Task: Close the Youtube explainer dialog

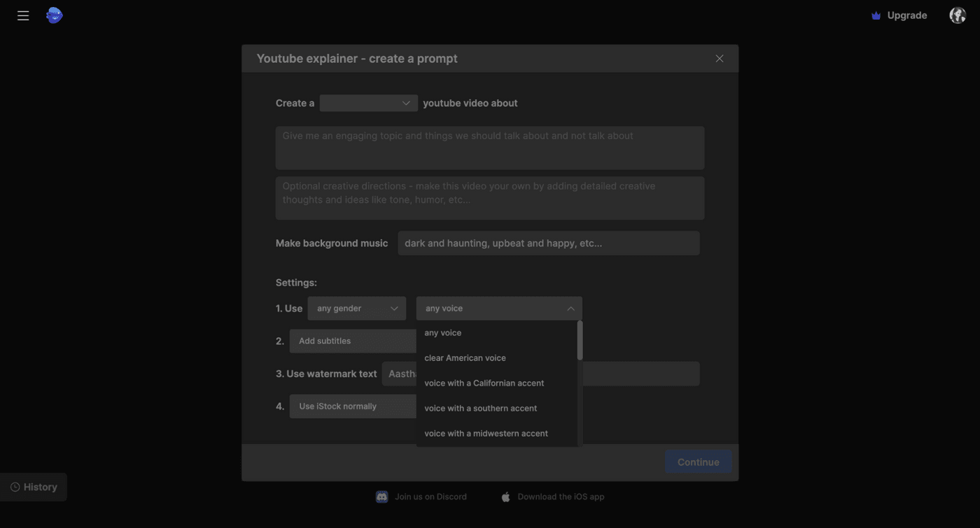Action: pos(719,59)
